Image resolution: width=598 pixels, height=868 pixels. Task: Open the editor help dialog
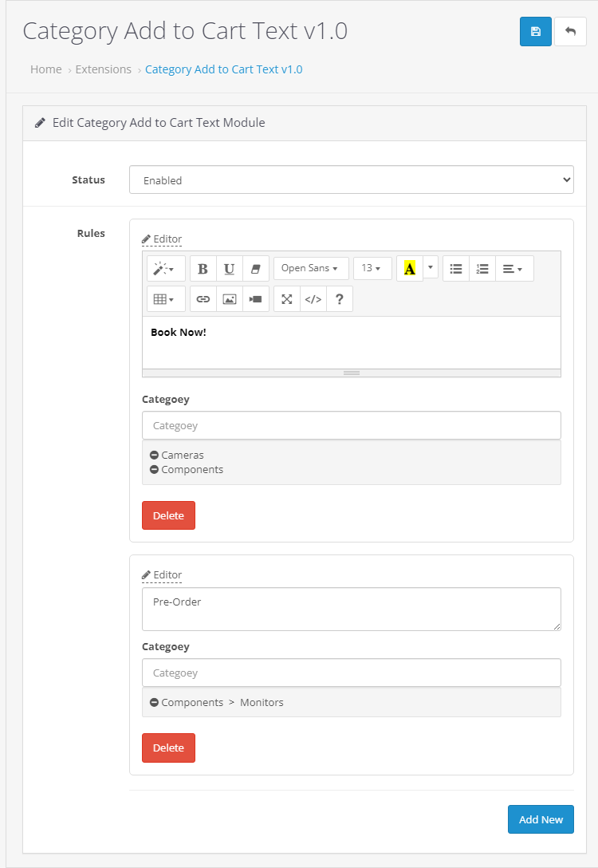pos(340,298)
